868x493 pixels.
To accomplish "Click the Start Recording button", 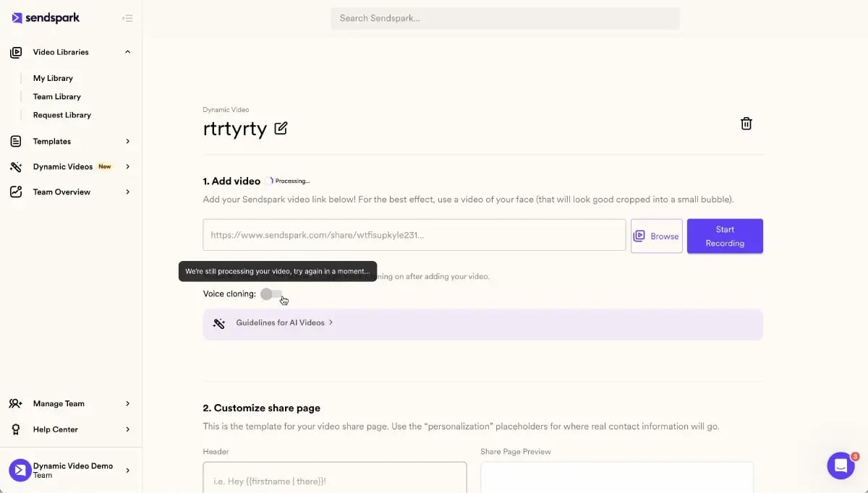I will pos(725,236).
